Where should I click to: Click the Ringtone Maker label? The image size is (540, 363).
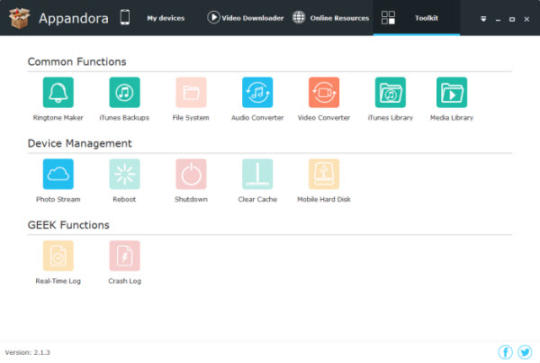point(58,118)
